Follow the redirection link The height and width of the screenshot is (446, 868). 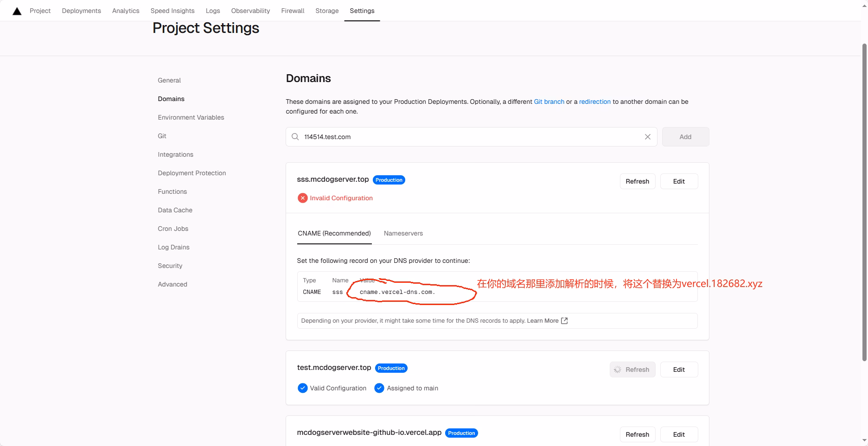(x=594, y=102)
